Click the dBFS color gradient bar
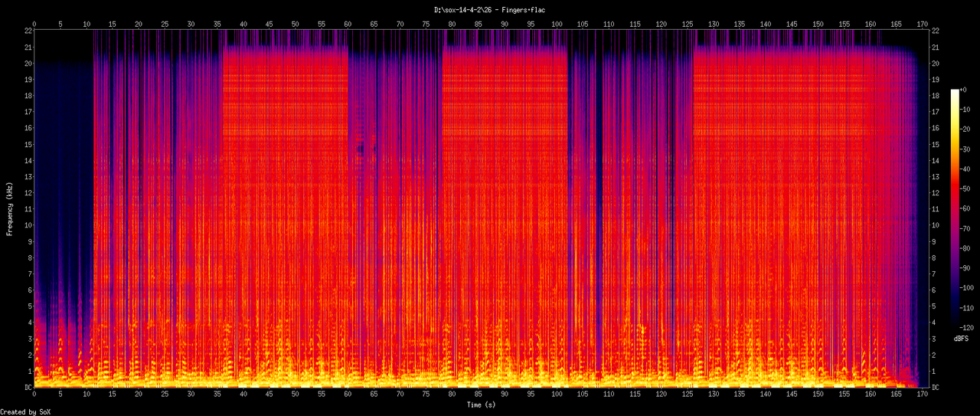Screen dimensions: 980x416 [x=955, y=208]
